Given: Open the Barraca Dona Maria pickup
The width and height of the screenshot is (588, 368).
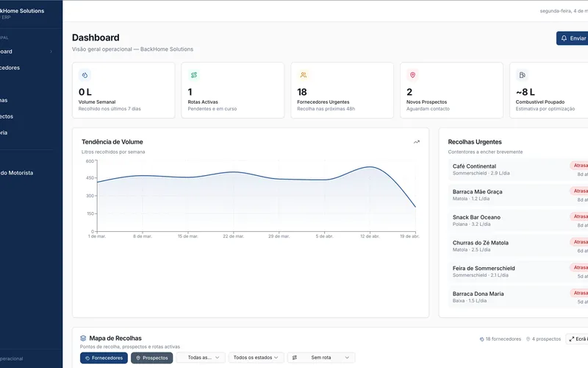Looking at the screenshot, I should click(518, 297).
